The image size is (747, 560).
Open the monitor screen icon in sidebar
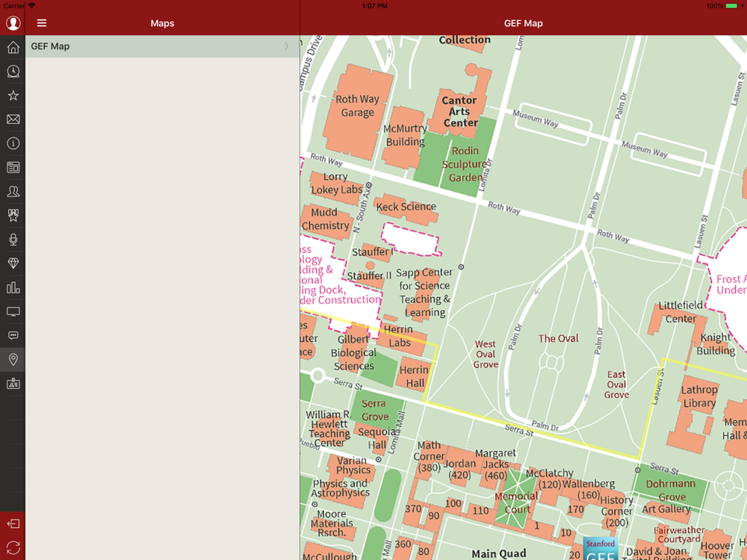tap(13, 311)
